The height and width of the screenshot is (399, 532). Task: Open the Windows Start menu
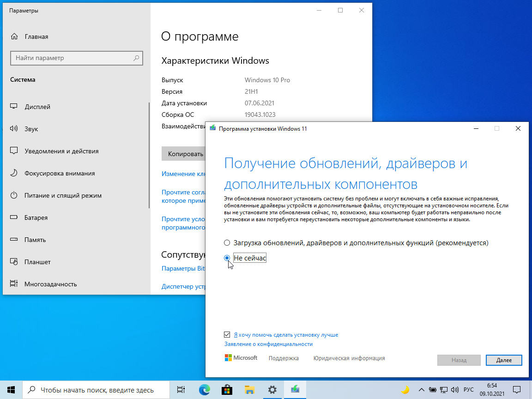click(x=11, y=390)
